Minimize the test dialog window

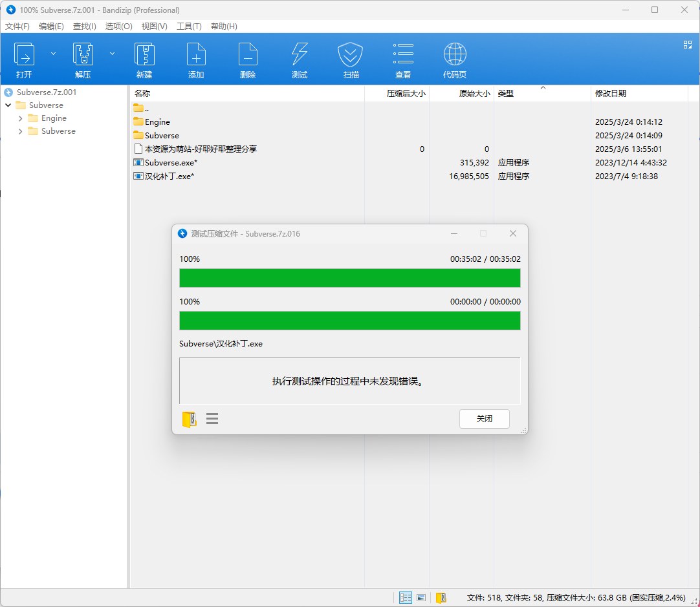[454, 233]
